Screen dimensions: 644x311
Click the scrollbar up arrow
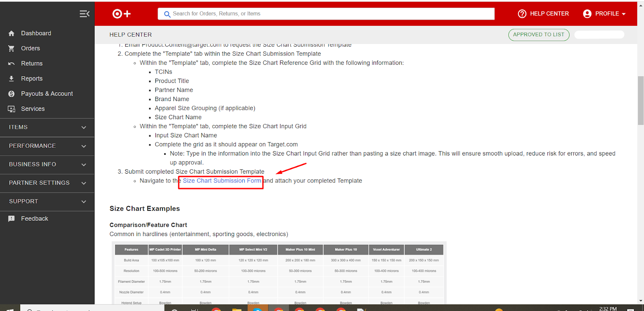(x=640, y=5)
